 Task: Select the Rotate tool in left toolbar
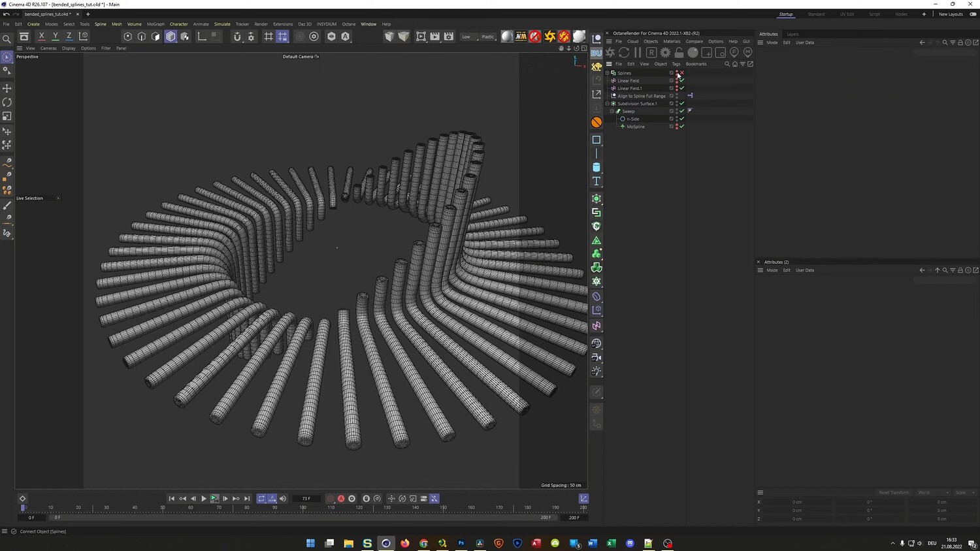click(7, 102)
